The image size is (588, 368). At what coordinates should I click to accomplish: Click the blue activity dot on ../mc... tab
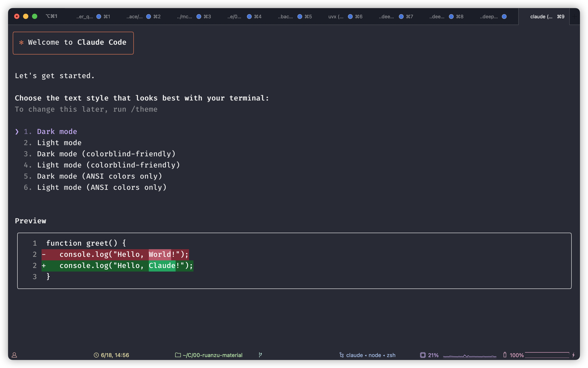tap(199, 17)
